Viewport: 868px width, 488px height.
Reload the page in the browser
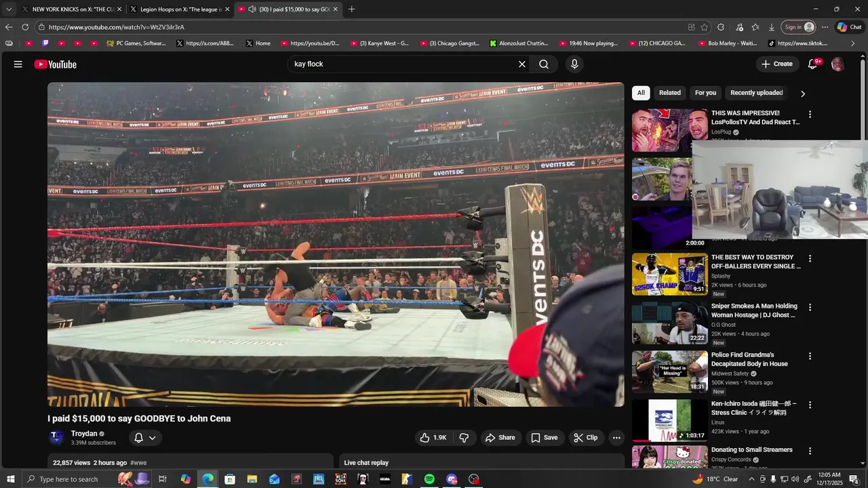(25, 27)
